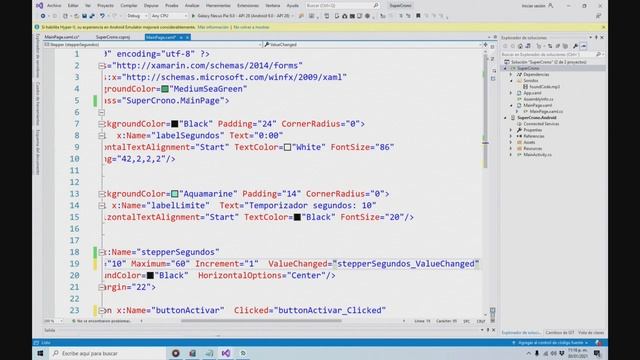
Task: Switch to the Cambios de GIT tab
Action: point(560,333)
